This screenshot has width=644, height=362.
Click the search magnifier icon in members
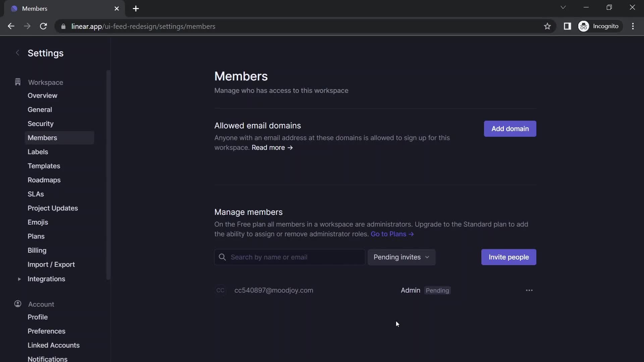click(x=222, y=257)
